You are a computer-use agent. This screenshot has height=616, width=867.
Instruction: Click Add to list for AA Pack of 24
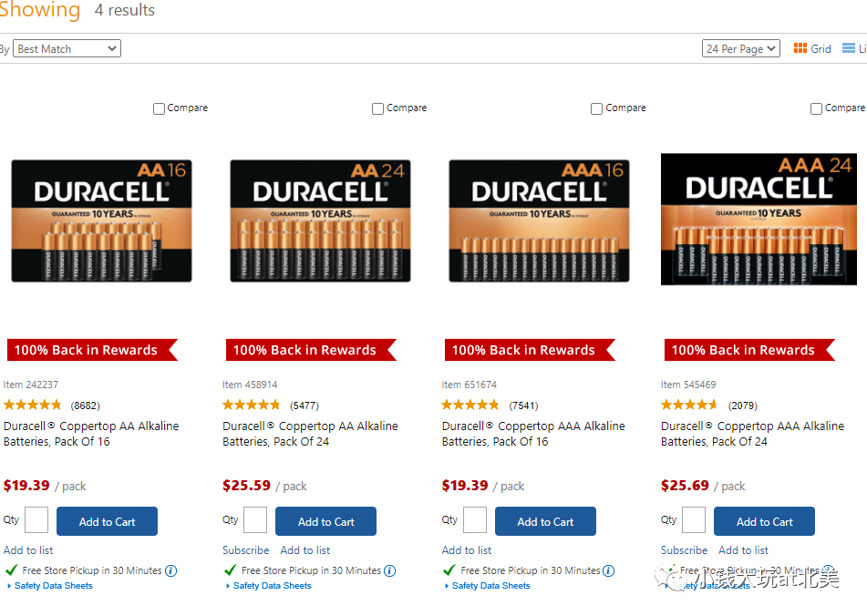pos(305,550)
